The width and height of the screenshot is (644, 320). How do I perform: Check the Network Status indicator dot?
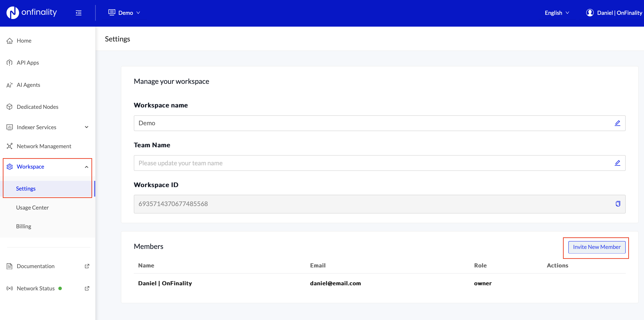(60, 288)
